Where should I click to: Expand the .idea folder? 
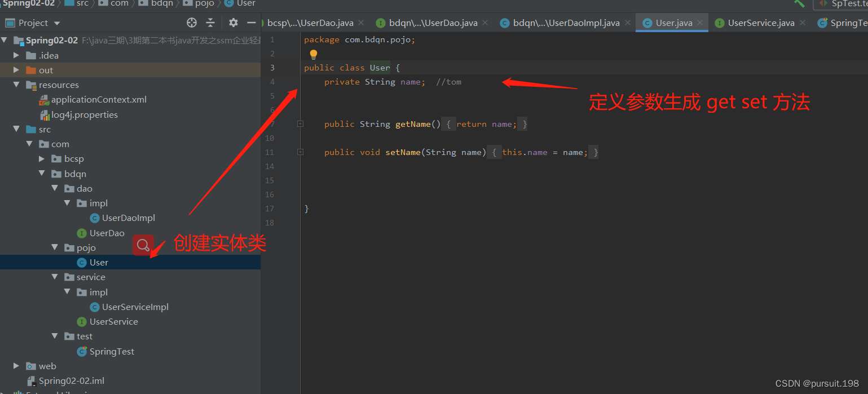tap(16, 55)
